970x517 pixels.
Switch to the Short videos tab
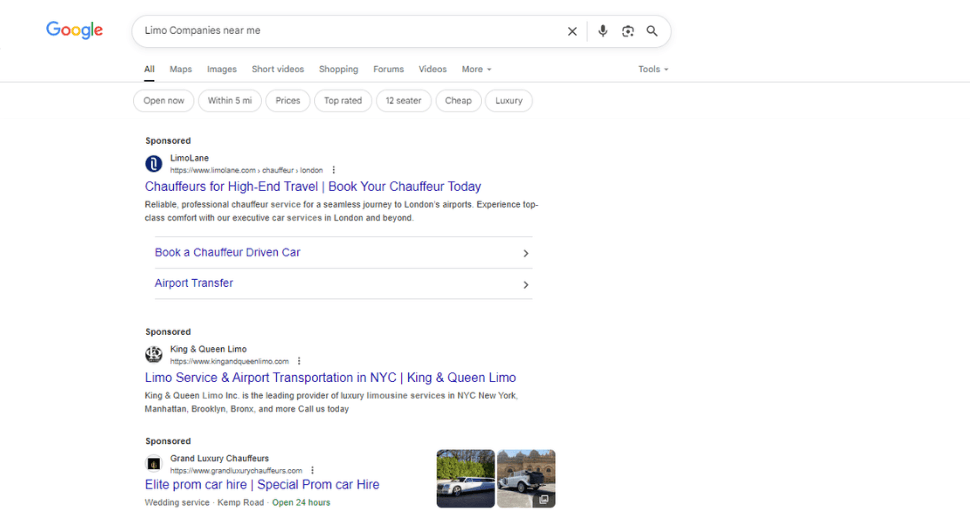[x=278, y=69]
